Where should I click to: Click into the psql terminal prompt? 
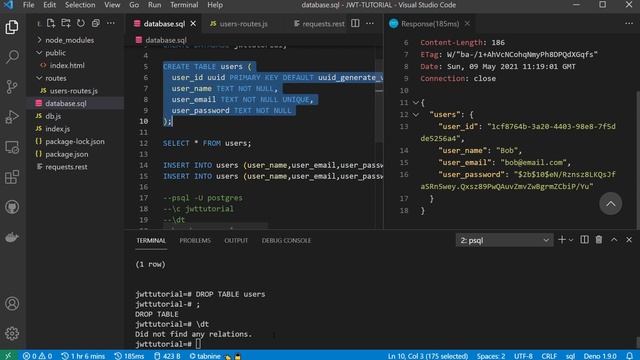198,344
